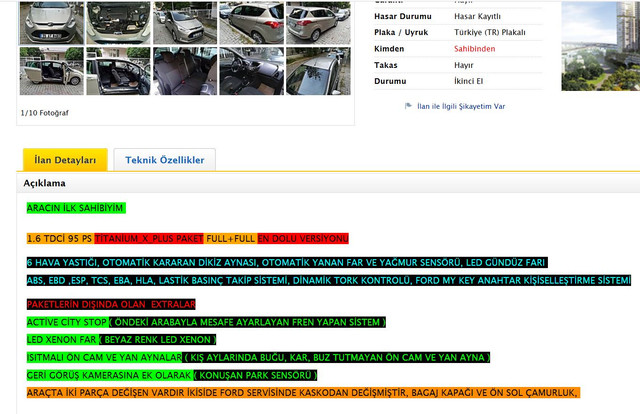Click PAKETLERİN DIŞINDA OLAN EXTRALAR heading
The width and height of the screenshot is (640, 414).
[x=111, y=305]
